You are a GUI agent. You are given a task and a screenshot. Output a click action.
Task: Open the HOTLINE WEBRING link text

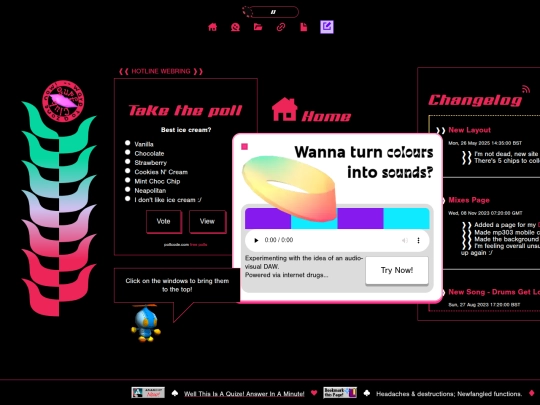(x=161, y=71)
